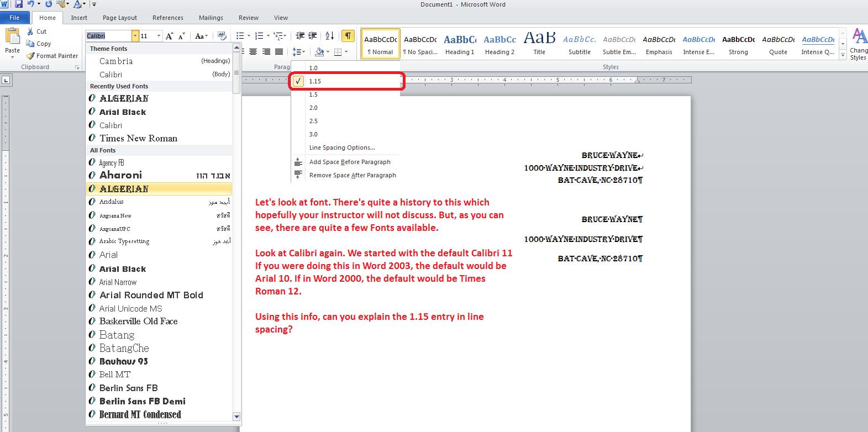The width and height of the screenshot is (868, 432).
Task: Choose 1.0 line spacing
Action: [x=345, y=68]
